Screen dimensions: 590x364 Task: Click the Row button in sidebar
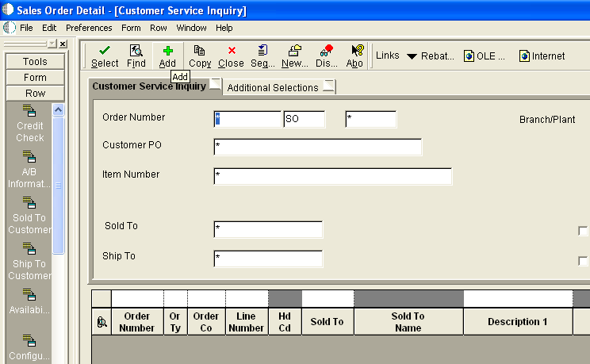coord(35,93)
